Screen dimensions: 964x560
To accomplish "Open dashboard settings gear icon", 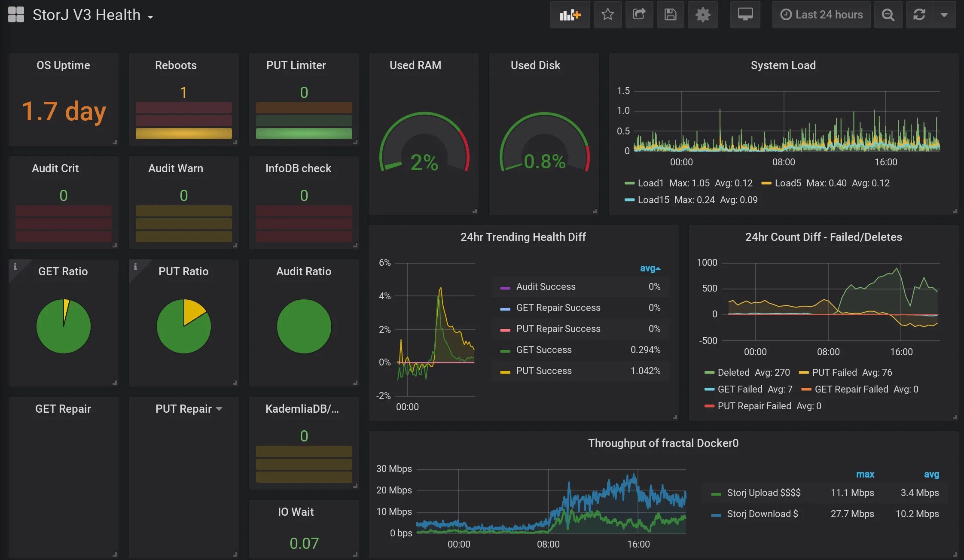I will pos(702,15).
